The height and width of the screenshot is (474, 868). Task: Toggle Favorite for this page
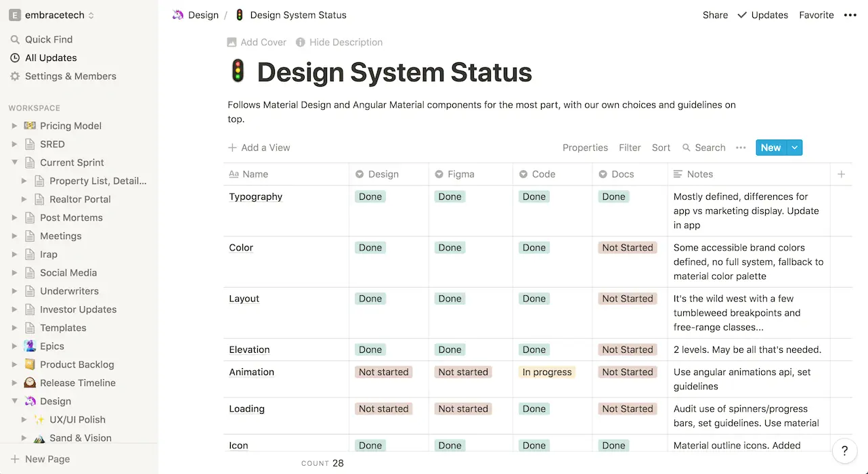pos(817,14)
